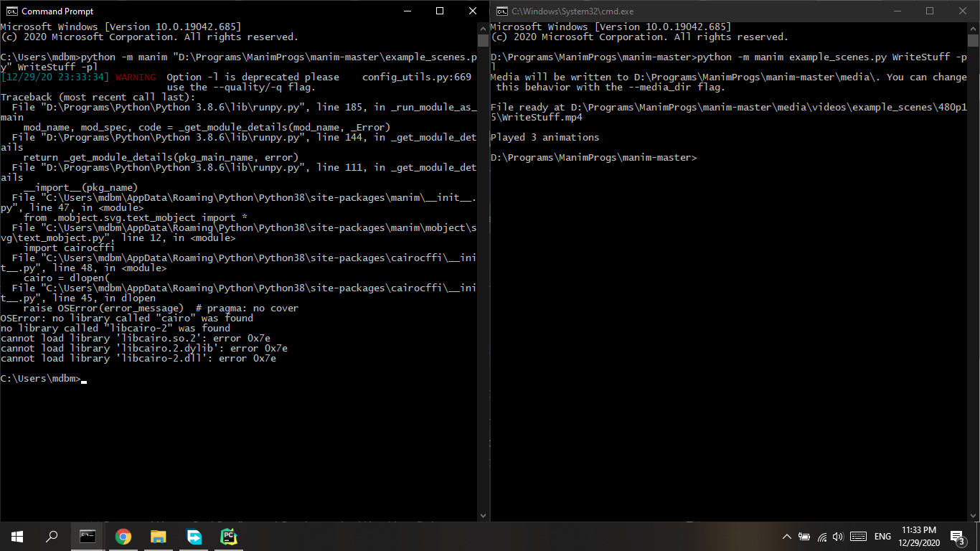Screen dimensions: 980x551
Task: Open Action Center showing 3 notifications
Action: click(957, 536)
